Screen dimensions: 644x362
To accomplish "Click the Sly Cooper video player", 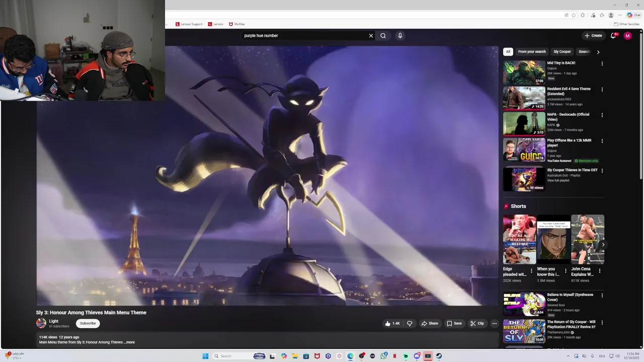I will point(268,176).
